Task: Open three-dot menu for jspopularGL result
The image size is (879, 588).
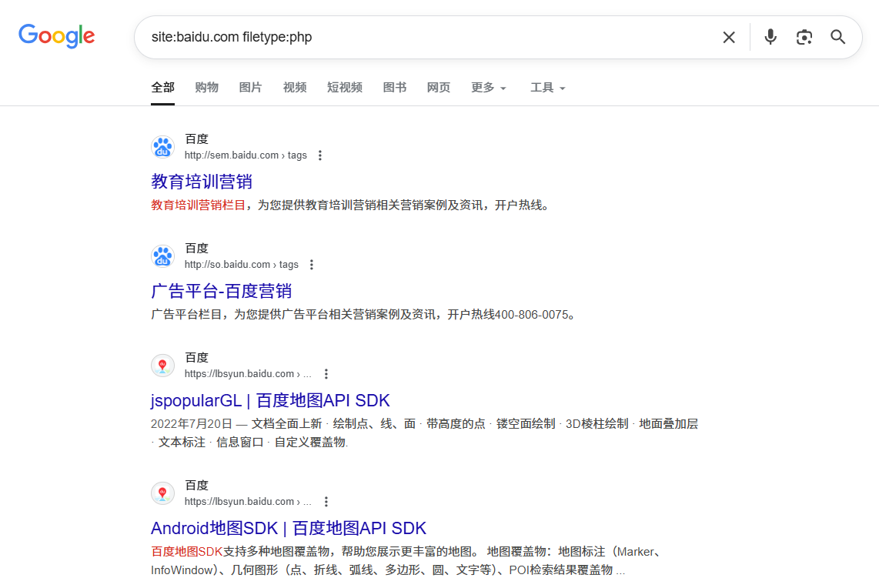Action: pyautogui.click(x=326, y=374)
